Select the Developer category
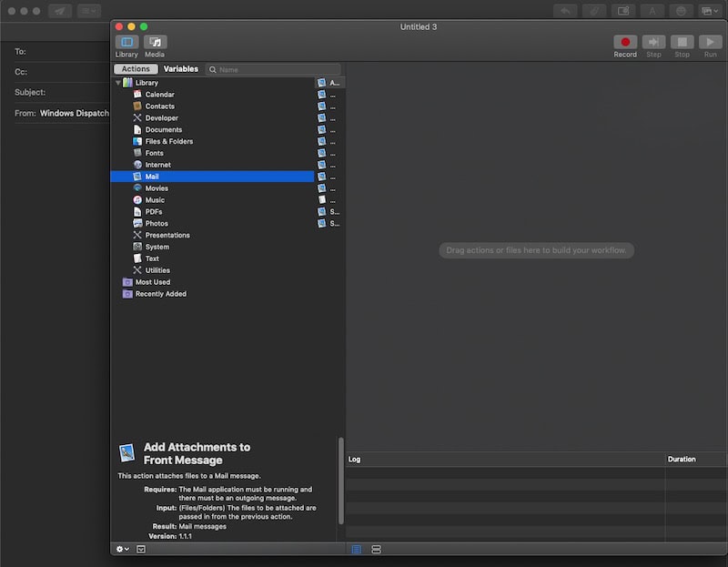Image resolution: width=728 pixels, height=567 pixels. pyautogui.click(x=212, y=118)
